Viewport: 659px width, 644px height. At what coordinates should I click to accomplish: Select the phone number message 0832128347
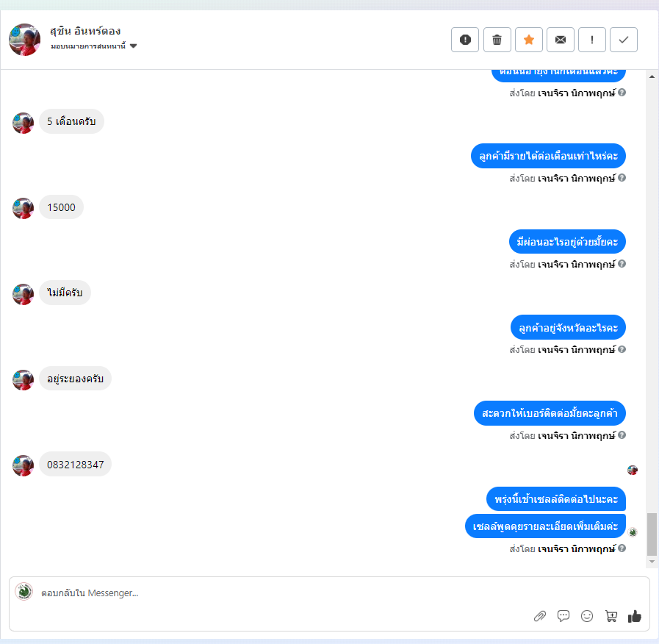(75, 465)
